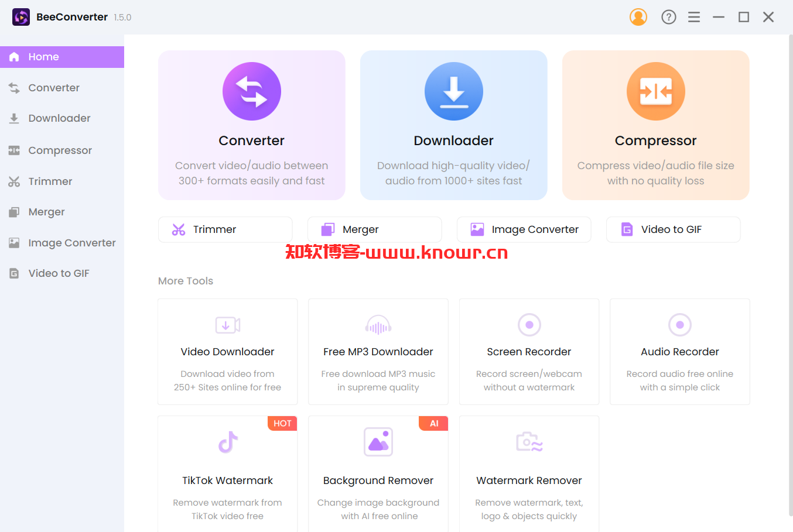The width and height of the screenshot is (793, 532).
Task: Open Image Converter from the sidebar
Action: pyautogui.click(x=62, y=243)
